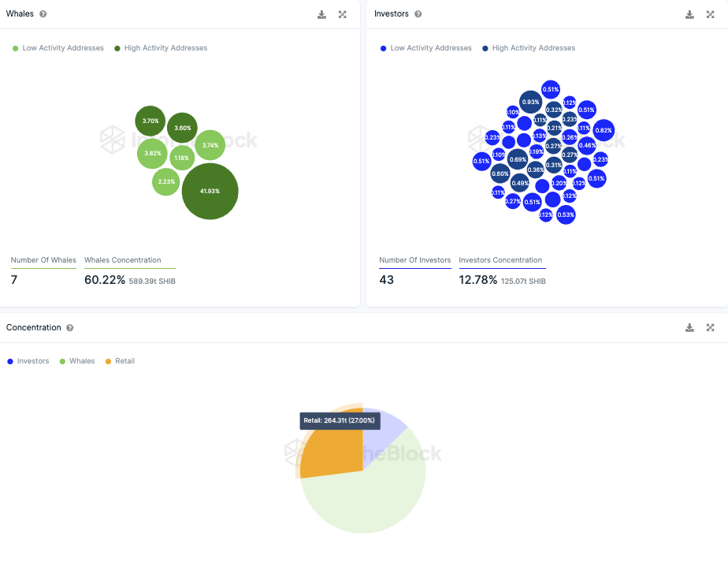
Task: Click the Investors Concentration label
Action: 500,260
